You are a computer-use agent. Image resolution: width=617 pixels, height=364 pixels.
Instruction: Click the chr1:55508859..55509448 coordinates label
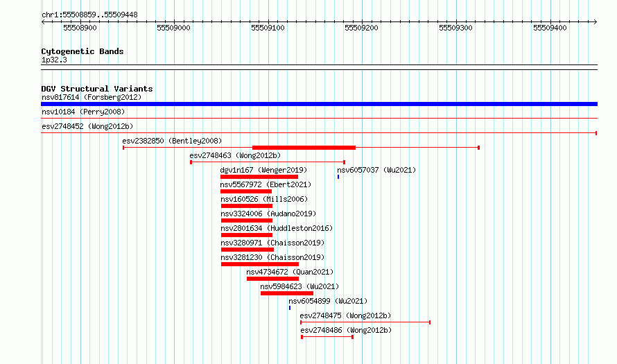coord(89,15)
